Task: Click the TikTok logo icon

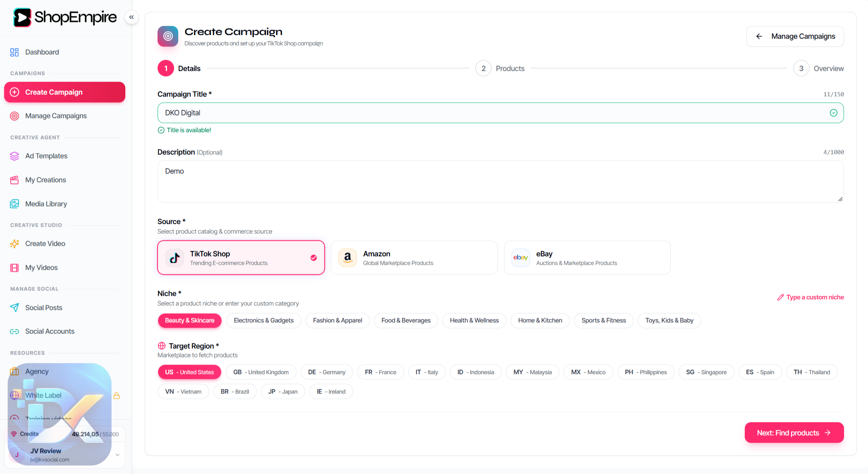Action: (x=175, y=258)
